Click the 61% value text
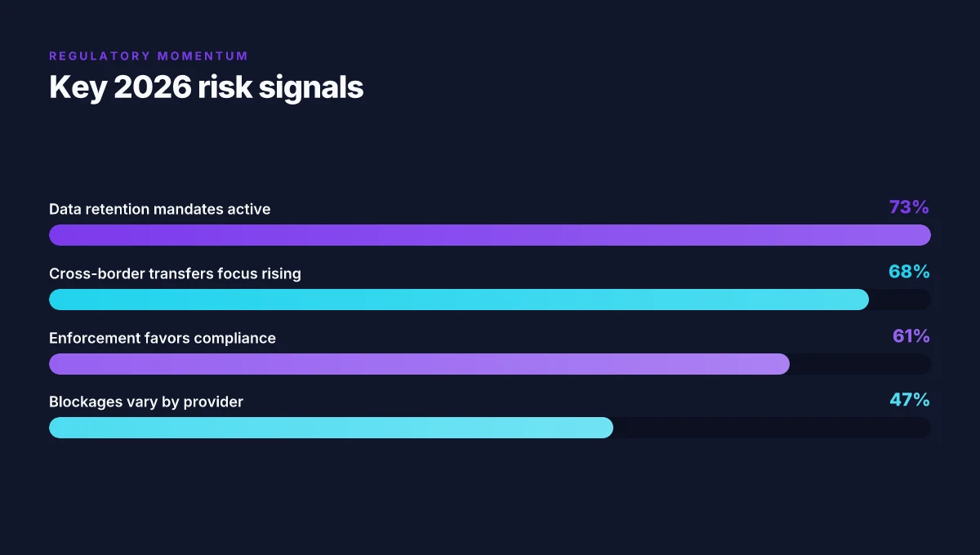 911,336
